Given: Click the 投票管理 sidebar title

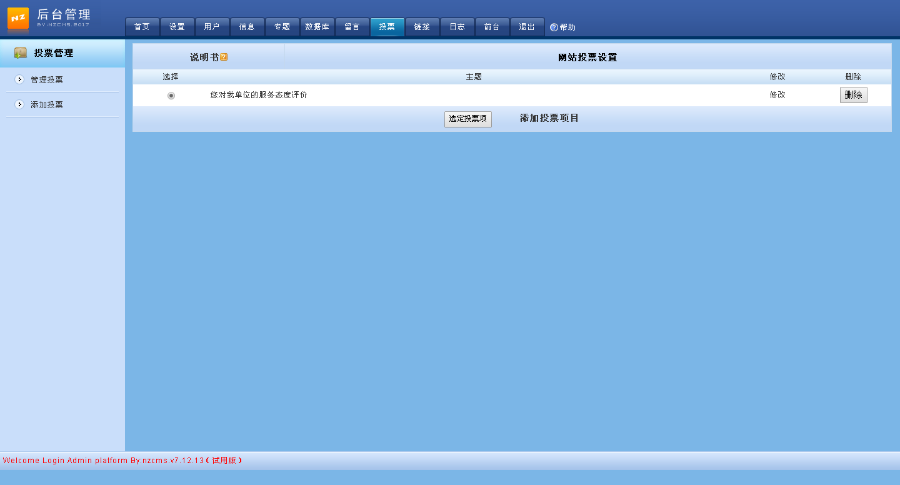Looking at the screenshot, I should (53, 53).
